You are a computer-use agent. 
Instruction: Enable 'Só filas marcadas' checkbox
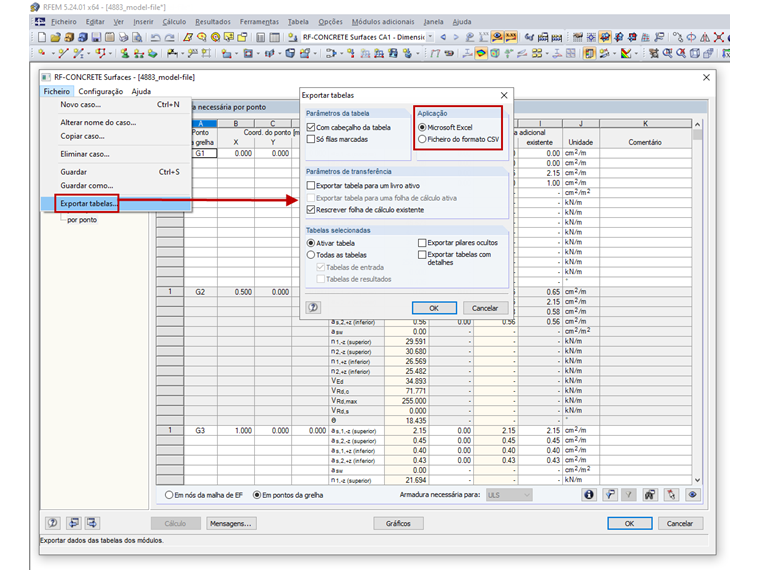click(x=311, y=139)
